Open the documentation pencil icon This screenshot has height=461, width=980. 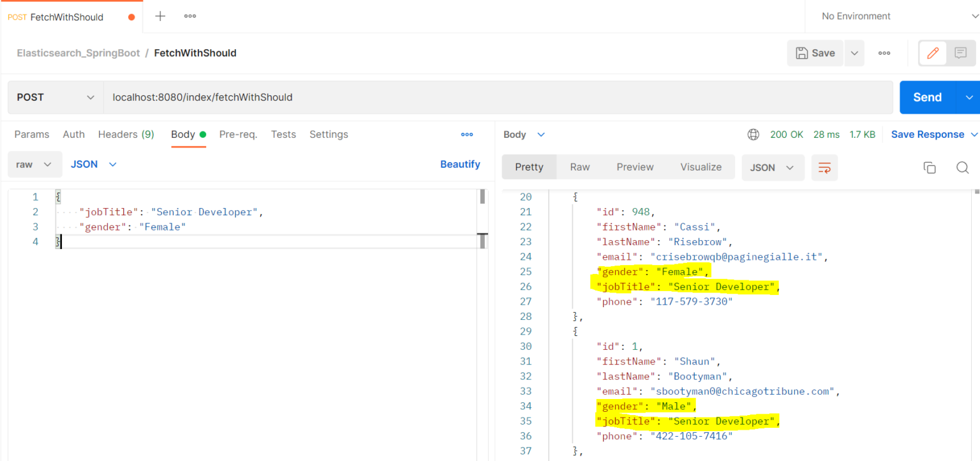point(932,53)
